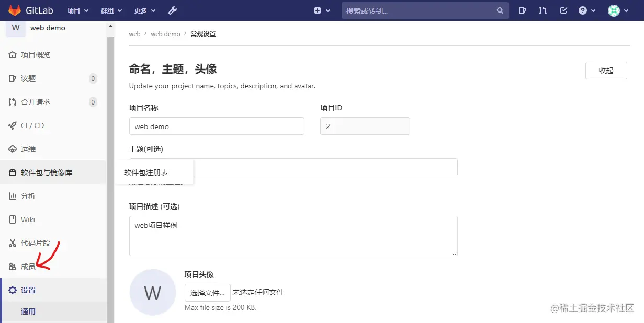The image size is (644, 323).
Task: Click the 成员 users icon
Action: (13, 267)
